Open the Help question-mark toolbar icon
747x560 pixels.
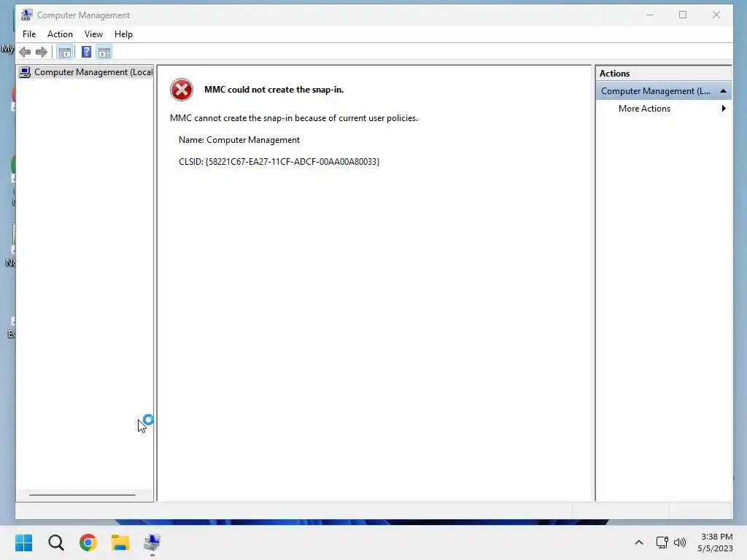86,52
